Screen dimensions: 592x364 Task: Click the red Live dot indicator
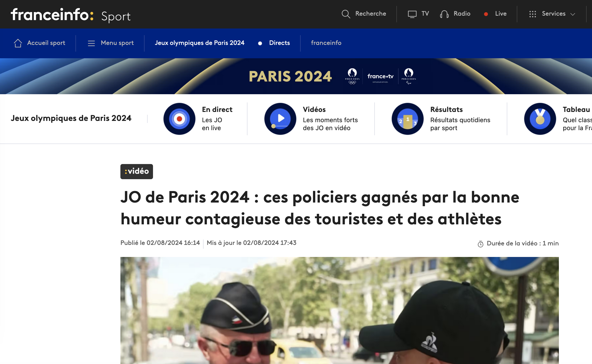coord(486,14)
